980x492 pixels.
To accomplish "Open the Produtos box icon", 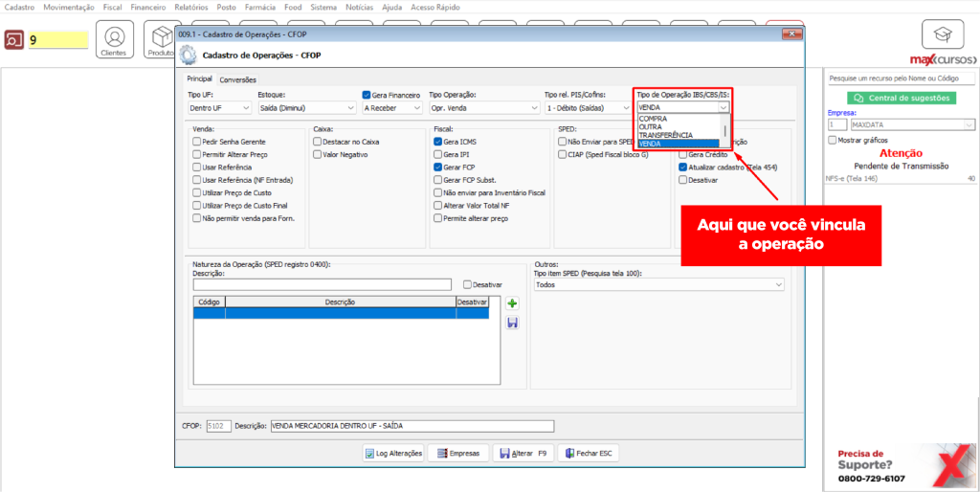I will (160, 39).
